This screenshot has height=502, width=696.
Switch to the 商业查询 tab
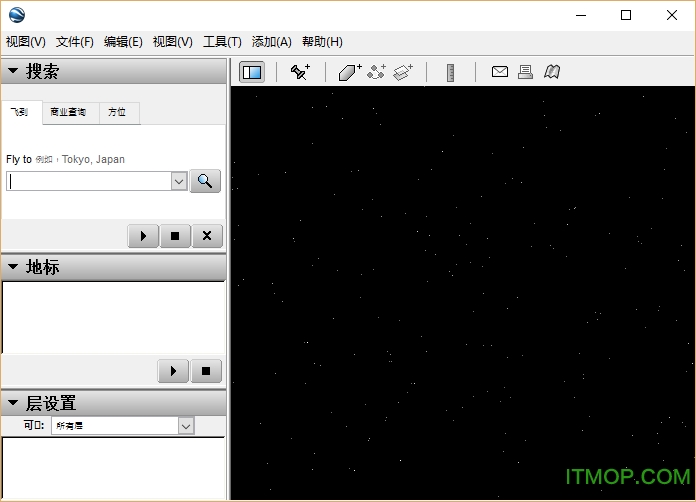pos(68,113)
